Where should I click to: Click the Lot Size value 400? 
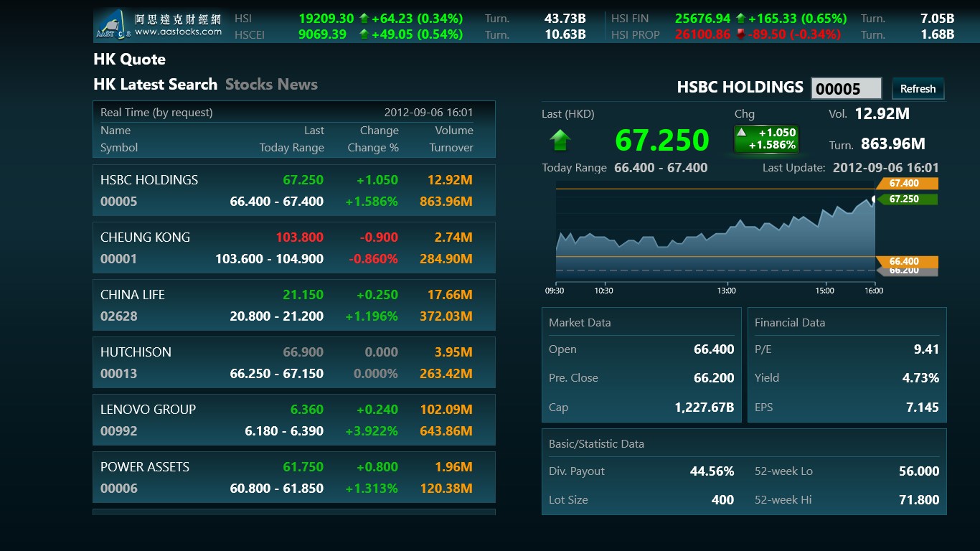point(722,500)
